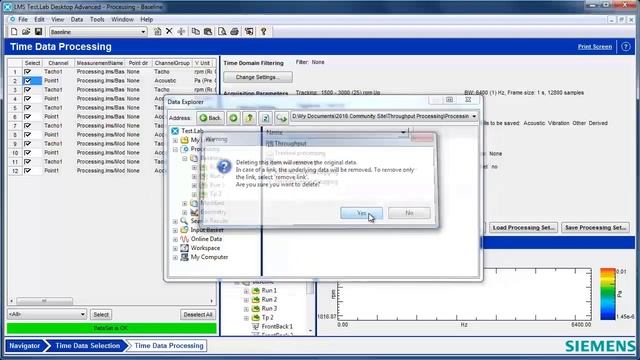640x360 pixels.
Task: Click the Run 1 folder icon in the lower tree
Action: pos(256,291)
